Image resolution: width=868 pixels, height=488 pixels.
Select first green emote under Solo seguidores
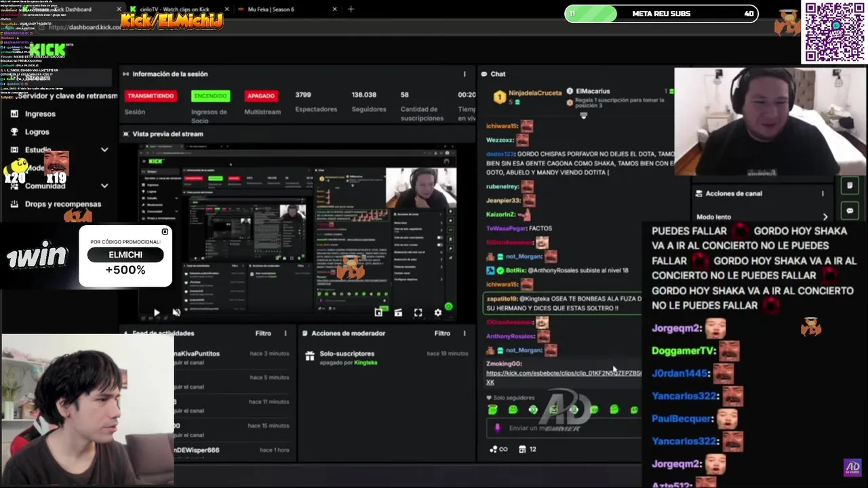[493, 409]
